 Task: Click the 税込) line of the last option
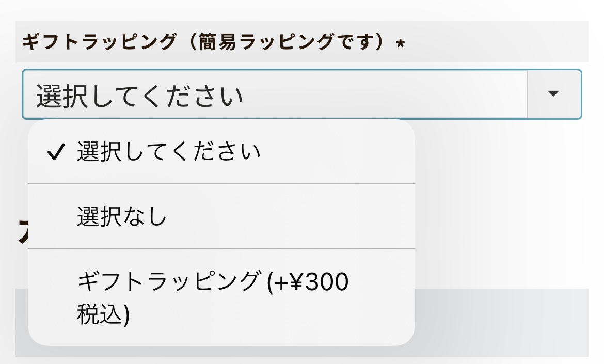coord(103,315)
